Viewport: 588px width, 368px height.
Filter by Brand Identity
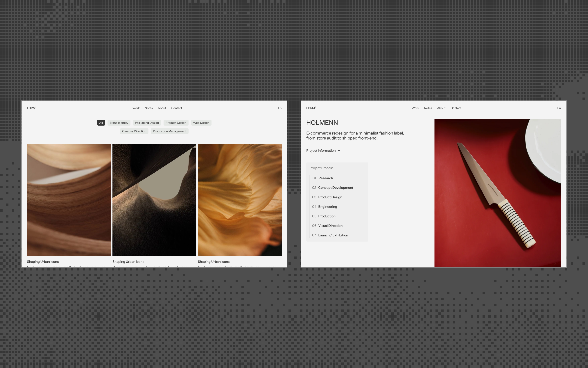[x=119, y=123]
